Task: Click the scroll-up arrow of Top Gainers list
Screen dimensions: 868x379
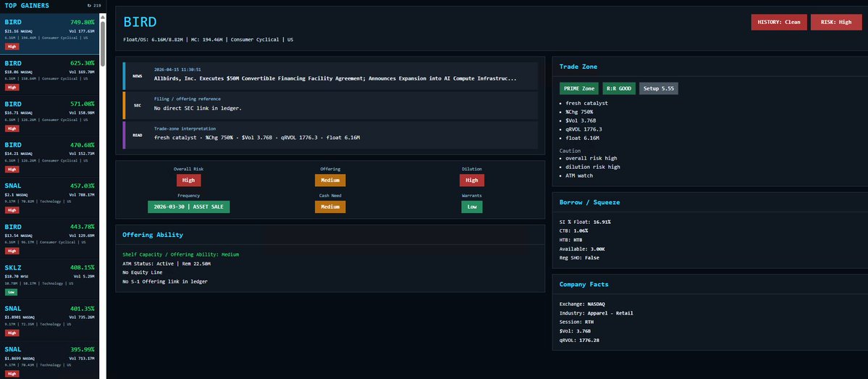Action: click(x=102, y=17)
